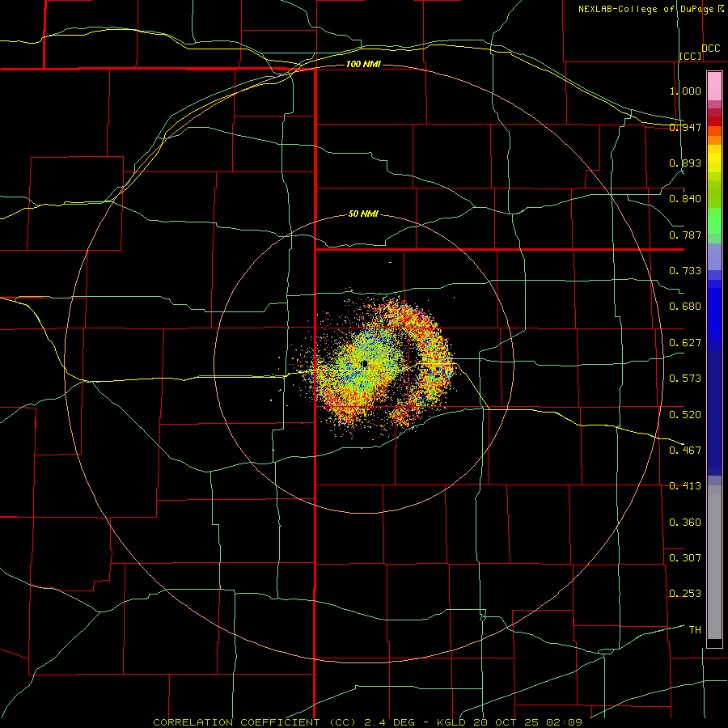Image resolution: width=728 pixels, height=728 pixels.
Task: Click the 0.787 colorbar value
Action: (685, 235)
